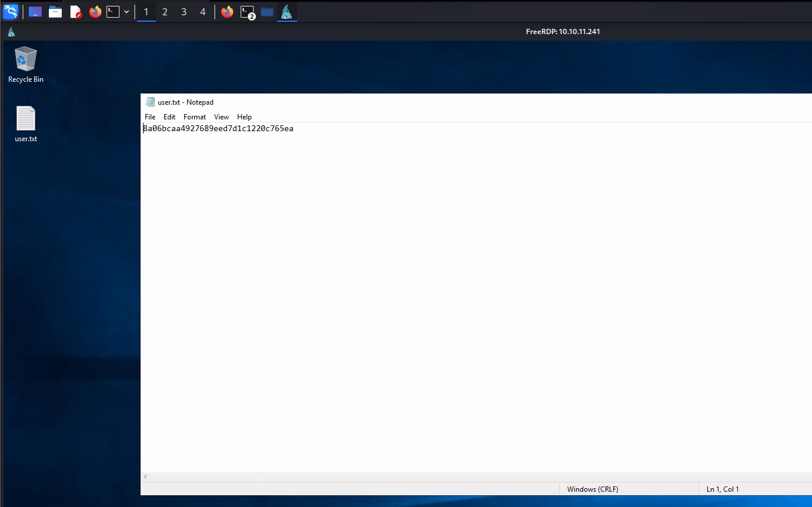
Task: Switch to workspace 3
Action: coord(184,12)
